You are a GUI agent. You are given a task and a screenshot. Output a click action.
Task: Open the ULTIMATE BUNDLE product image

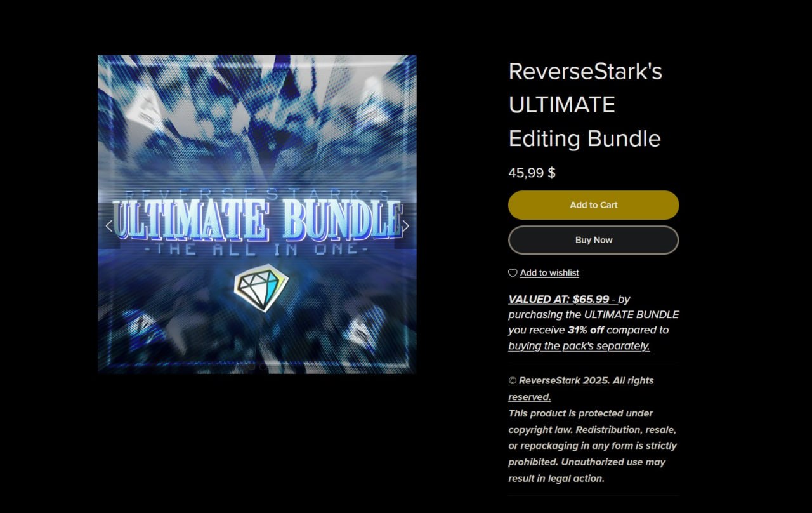pos(257,214)
